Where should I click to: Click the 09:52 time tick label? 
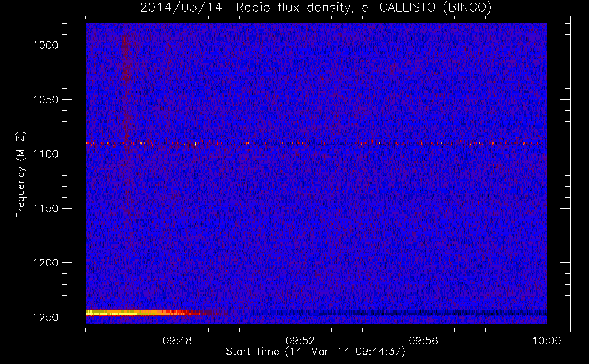(300, 341)
